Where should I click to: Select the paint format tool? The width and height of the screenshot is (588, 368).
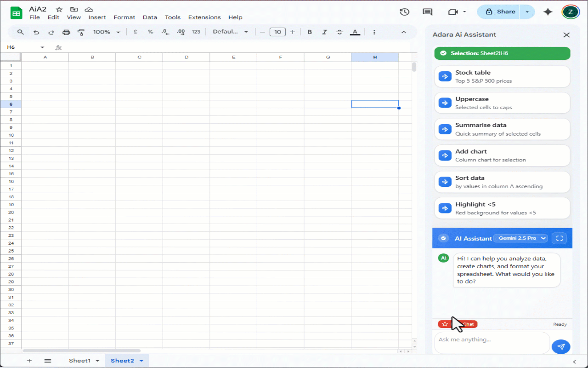pos(81,32)
